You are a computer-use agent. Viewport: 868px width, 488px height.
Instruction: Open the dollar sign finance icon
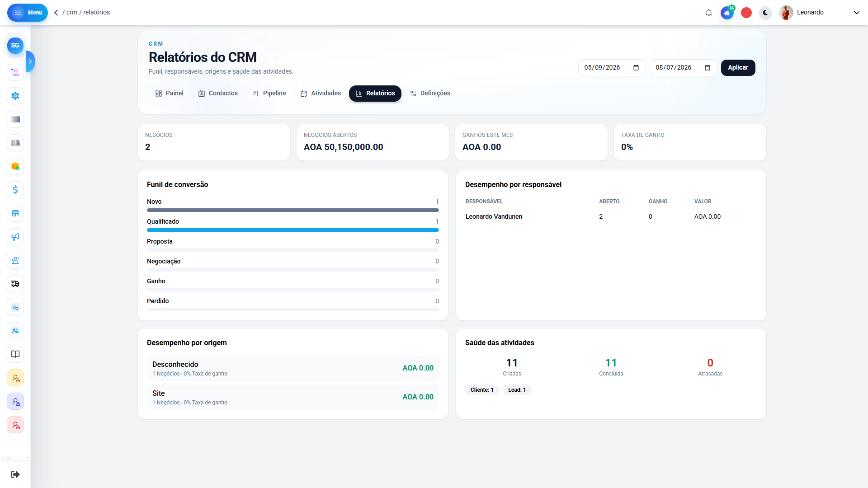(15, 190)
